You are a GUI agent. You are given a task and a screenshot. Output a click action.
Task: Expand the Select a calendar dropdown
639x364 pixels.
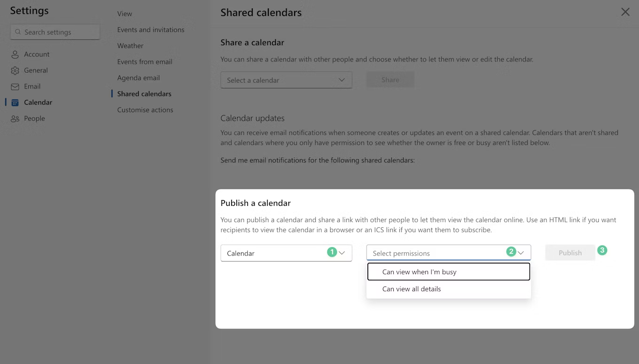tap(286, 80)
